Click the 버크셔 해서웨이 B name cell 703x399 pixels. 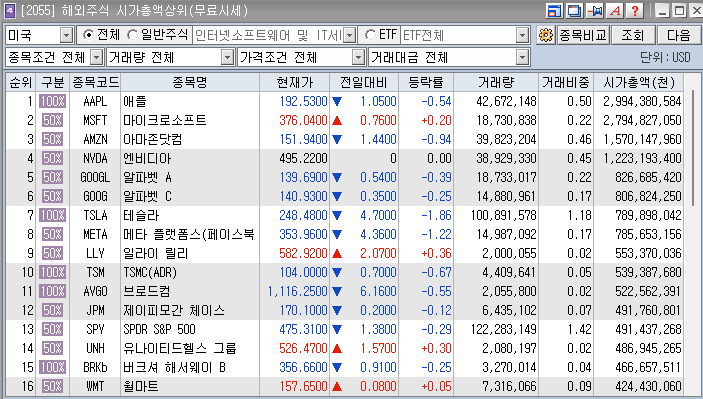click(x=190, y=368)
